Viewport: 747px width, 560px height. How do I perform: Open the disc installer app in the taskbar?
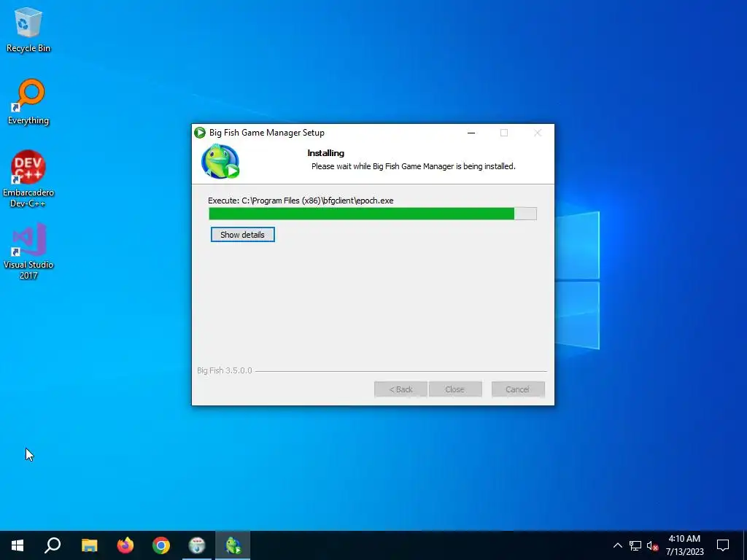coord(197,545)
